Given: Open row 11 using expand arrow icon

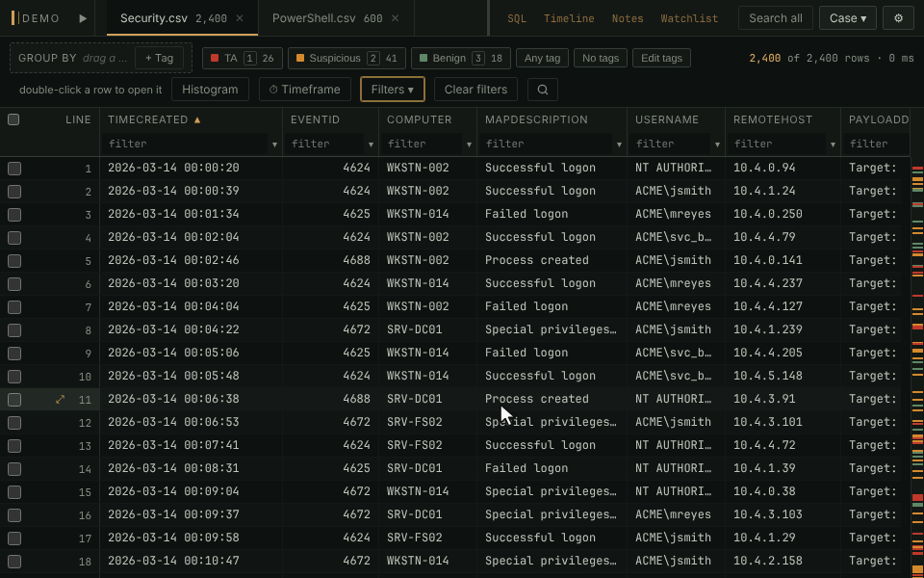Looking at the screenshot, I should (x=60, y=399).
